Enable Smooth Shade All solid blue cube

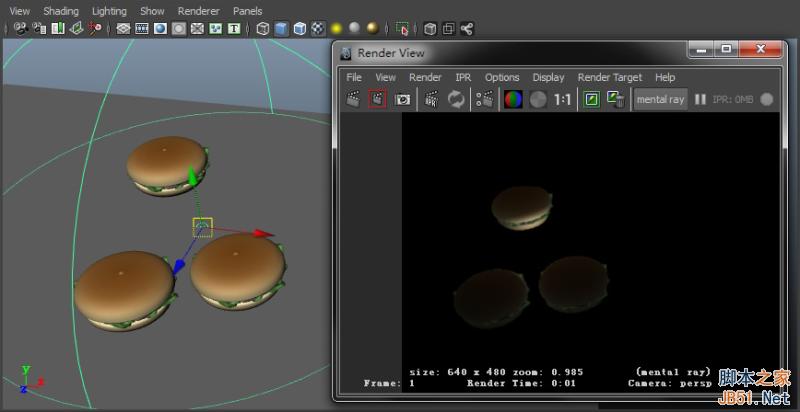pos(281,29)
